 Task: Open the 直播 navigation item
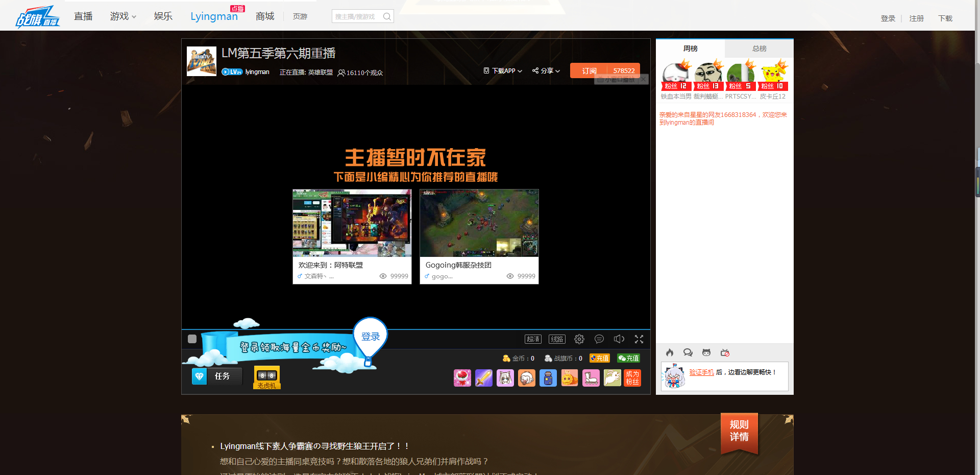[83, 16]
